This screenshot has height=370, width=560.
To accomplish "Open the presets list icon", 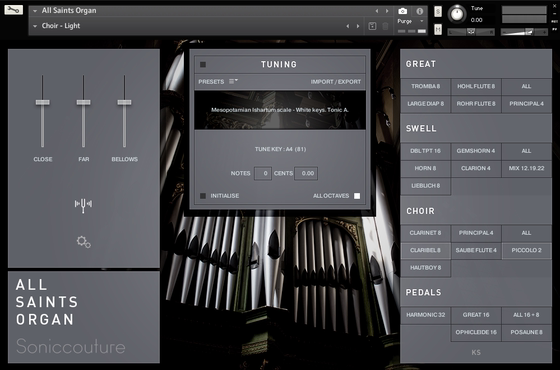I will (x=233, y=81).
